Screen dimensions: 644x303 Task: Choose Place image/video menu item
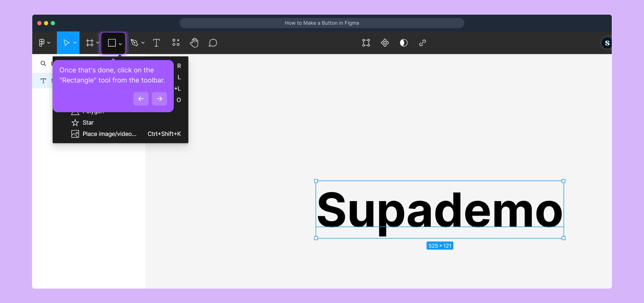[x=109, y=134]
